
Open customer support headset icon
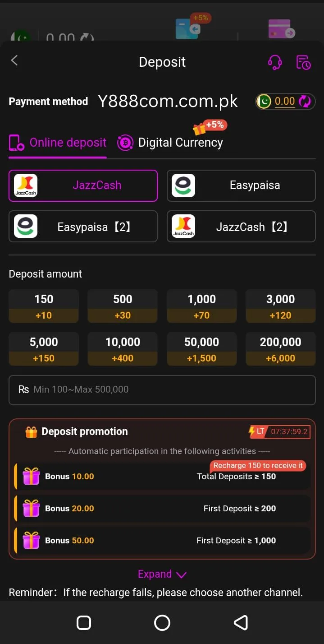(275, 62)
